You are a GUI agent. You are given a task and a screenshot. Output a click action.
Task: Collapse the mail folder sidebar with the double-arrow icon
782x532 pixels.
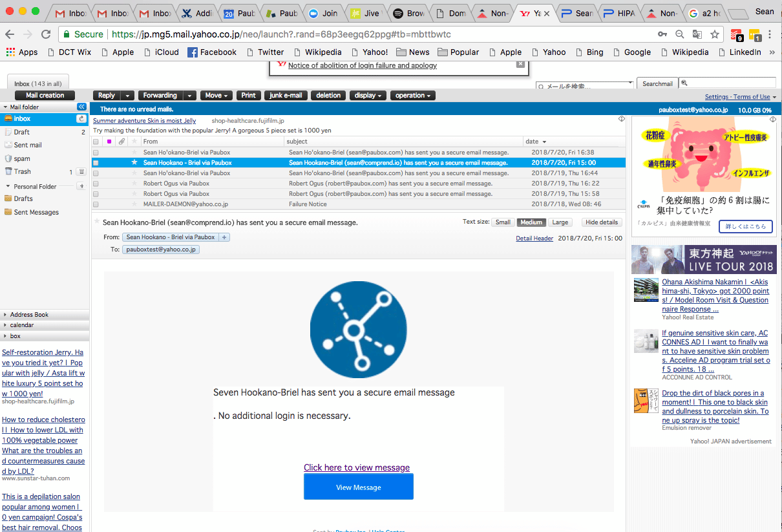point(81,107)
